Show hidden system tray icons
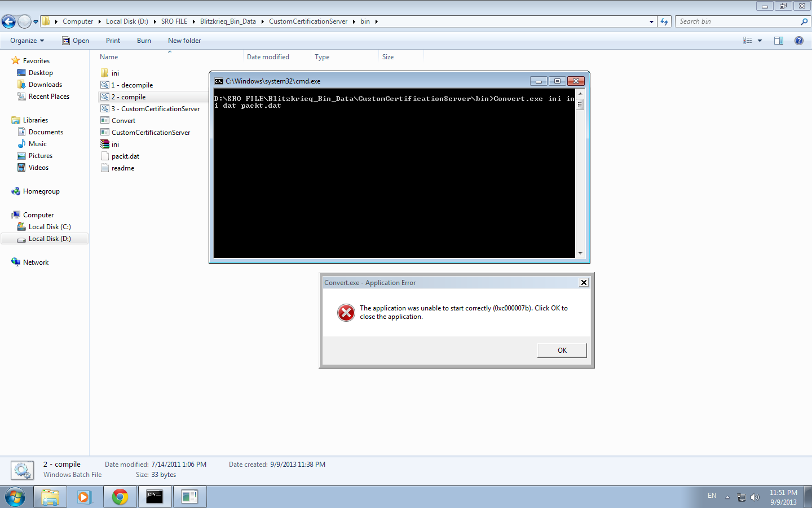The width and height of the screenshot is (812, 508). tap(727, 497)
